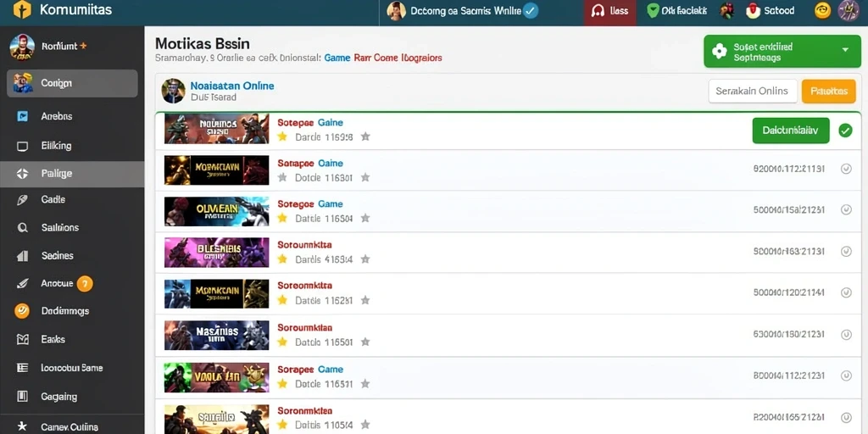Screen dimensions: 868x434
Task: Toggle the green checkmark on first game row
Action: tap(845, 131)
